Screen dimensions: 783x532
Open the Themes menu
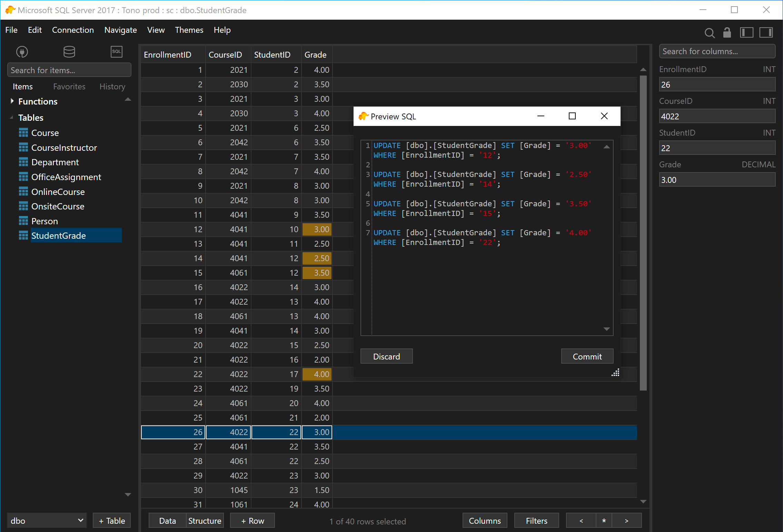click(189, 30)
